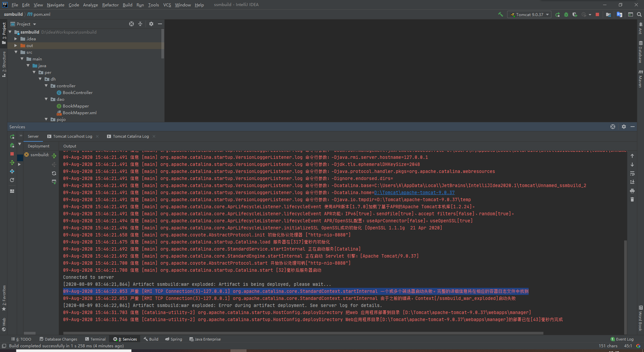Open the Tomcat 9.0.37 run configuration dropdown
644x352 pixels.
(x=529, y=14)
